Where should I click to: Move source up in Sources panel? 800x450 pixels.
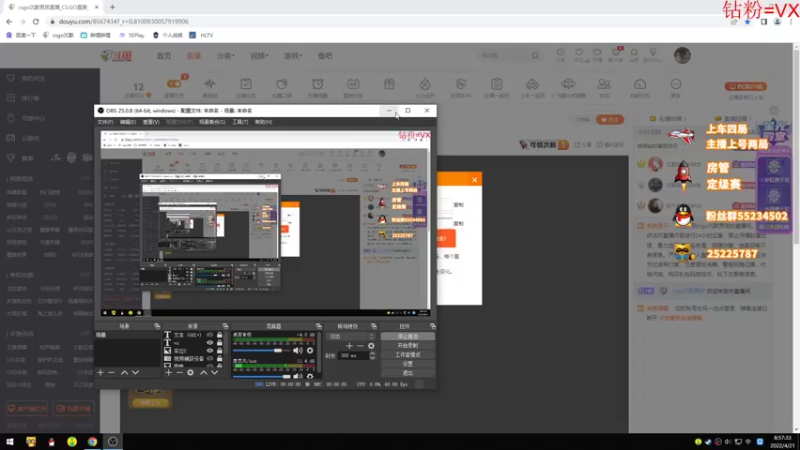pos(204,372)
